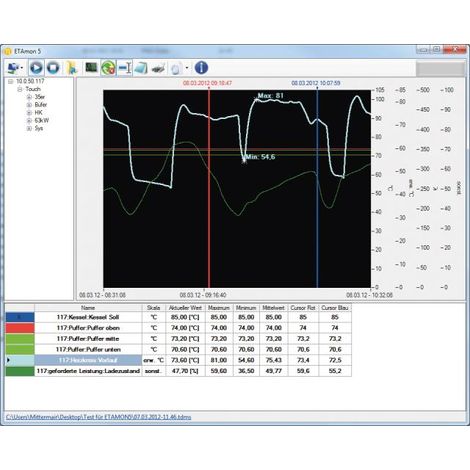Viewport: 470px width, 470px height.
Task: Click the 47,70 [%] current value cell
Action: click(185, 371)
